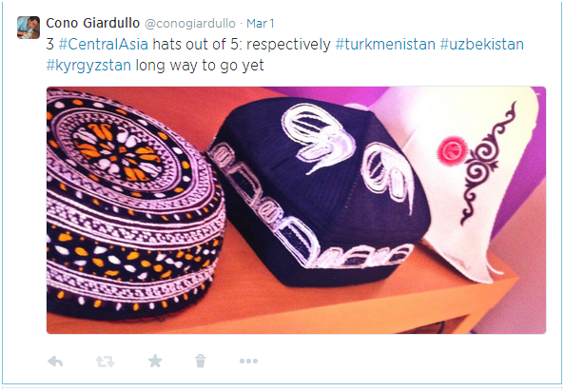Open the tweet permalink via Mar 1

261,24
